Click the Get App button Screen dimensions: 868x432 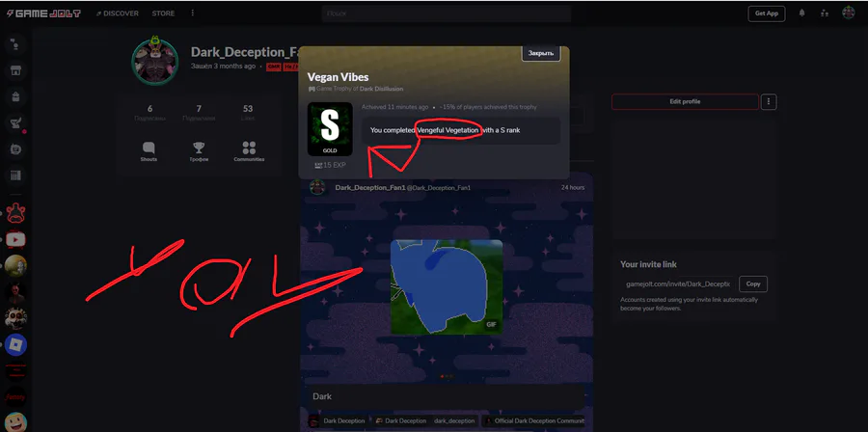(x=766, y=13)
